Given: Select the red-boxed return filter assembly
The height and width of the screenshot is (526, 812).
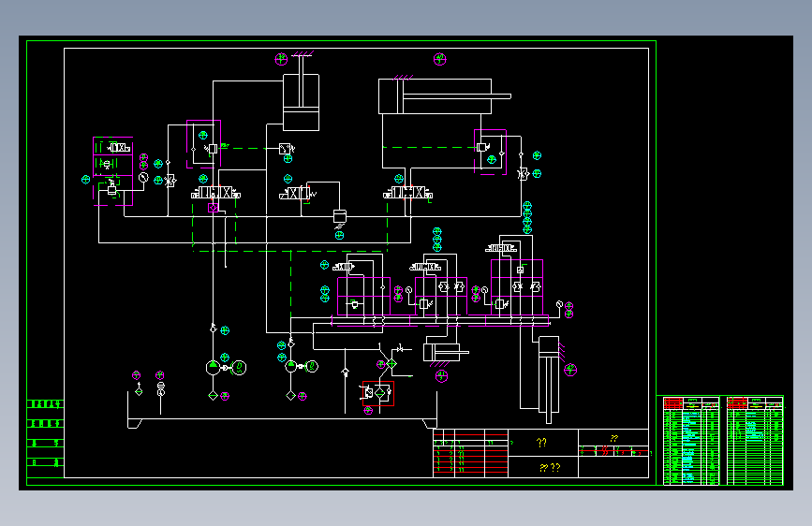Looking at the screenshot, I should pos(378,393).
